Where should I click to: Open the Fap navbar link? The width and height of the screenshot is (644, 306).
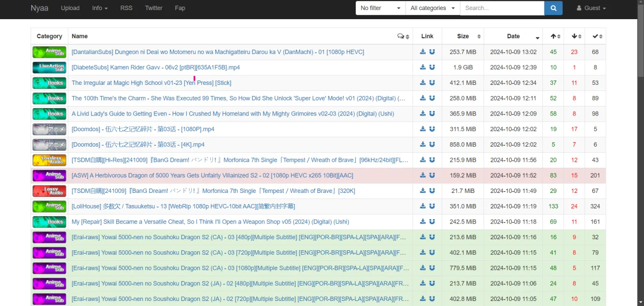point(180,8)
